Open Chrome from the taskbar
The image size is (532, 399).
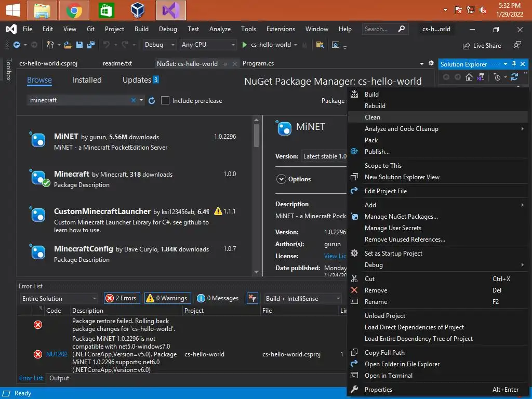74,10
